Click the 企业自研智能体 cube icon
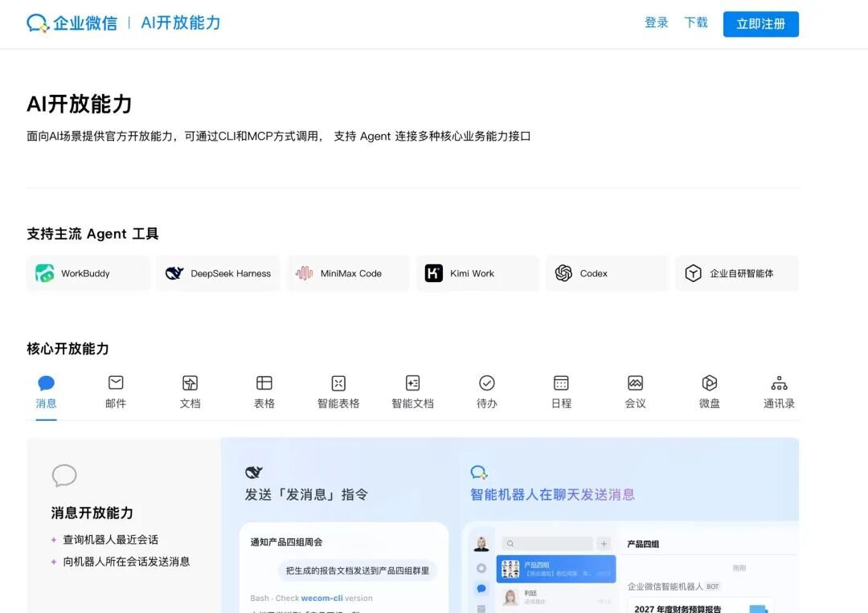868x613 pixels. click(693, 273)
